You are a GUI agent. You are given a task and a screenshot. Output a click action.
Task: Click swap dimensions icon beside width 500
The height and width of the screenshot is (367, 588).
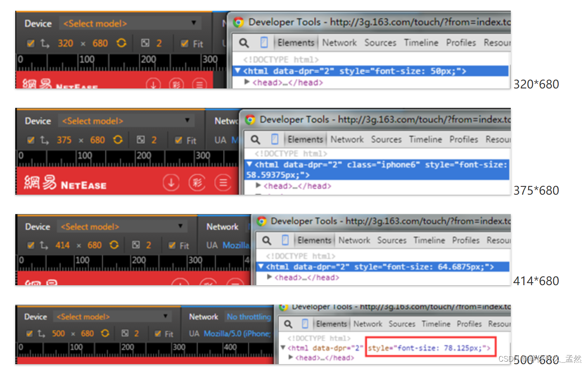click(41, 333)
